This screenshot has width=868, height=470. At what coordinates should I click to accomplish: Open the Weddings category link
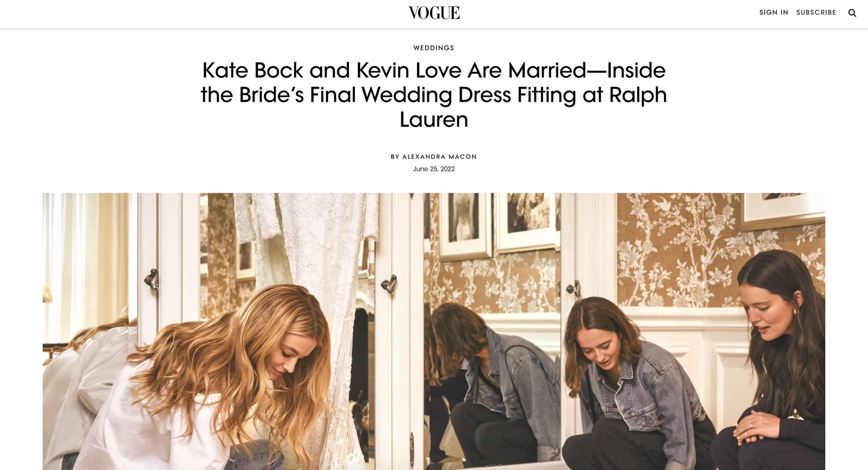[x=434, y=48]
